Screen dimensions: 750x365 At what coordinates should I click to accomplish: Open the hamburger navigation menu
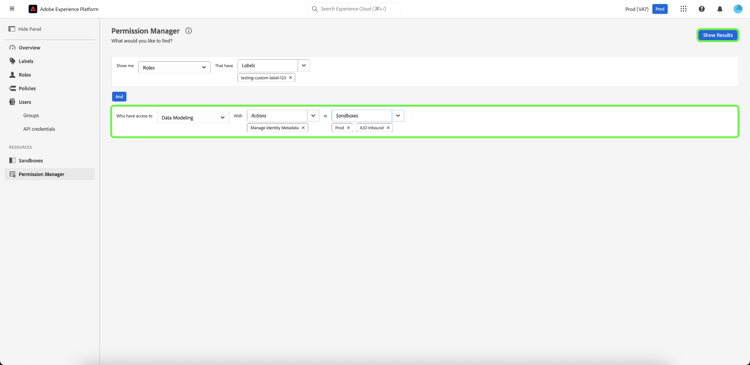[12, 9]
